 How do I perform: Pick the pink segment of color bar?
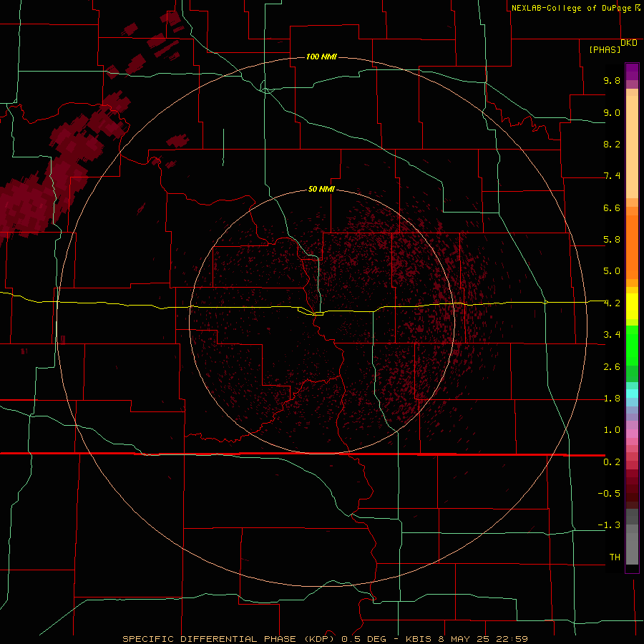pyautogui.click(x=632, y=434)
